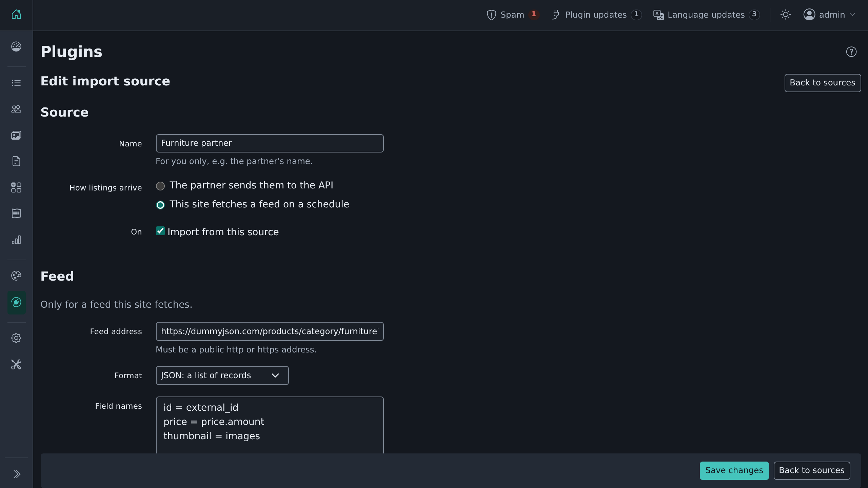The image size is (868, 488).
Task: Click the 'Edit import source' heading
Action: [105, 81]
